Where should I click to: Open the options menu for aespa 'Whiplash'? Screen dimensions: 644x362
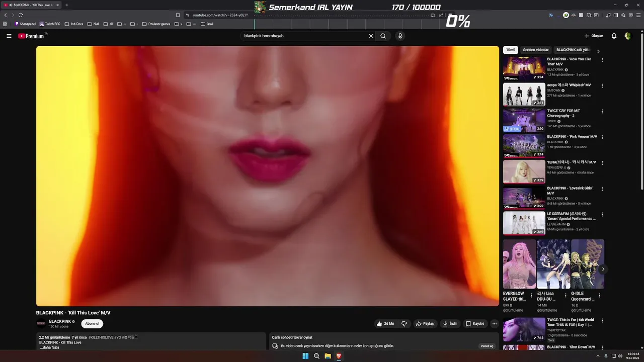coord(602,85)
